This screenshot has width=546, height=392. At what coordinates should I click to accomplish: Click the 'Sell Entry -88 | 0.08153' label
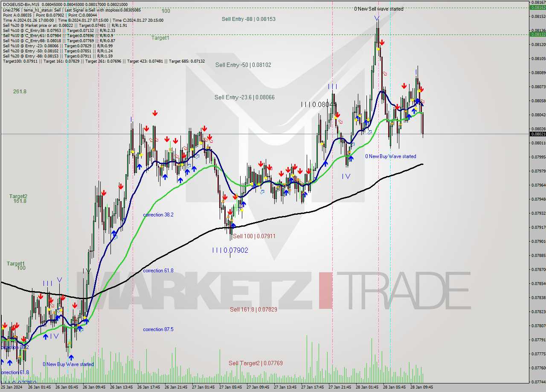click(248, 19)
